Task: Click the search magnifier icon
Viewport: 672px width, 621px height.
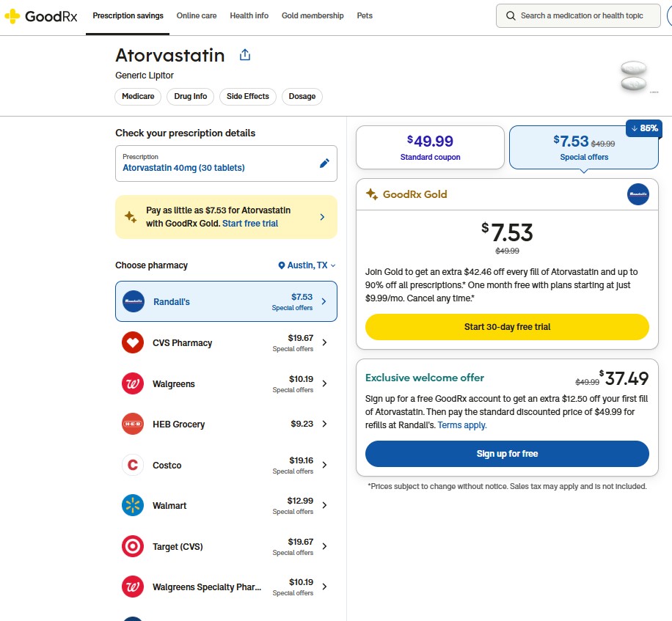Action: tap(511, 15)
